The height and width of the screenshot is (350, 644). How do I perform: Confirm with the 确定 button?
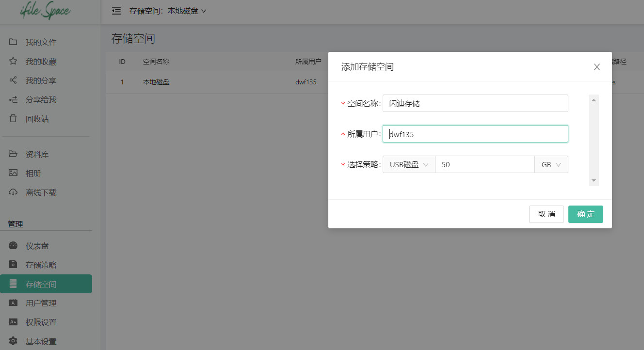tap(586, 214)
